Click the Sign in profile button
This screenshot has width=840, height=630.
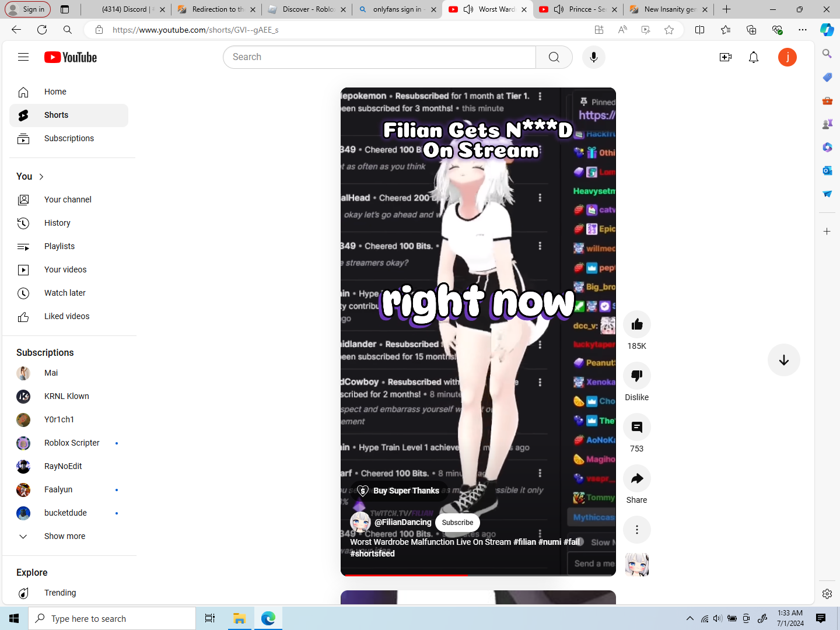(27, 9)
